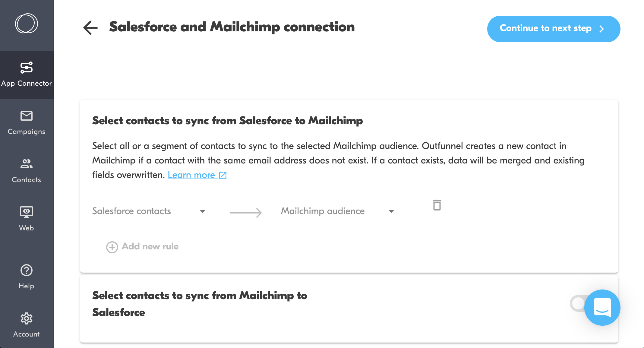Open the Contacts section

[x=27, y=171]
